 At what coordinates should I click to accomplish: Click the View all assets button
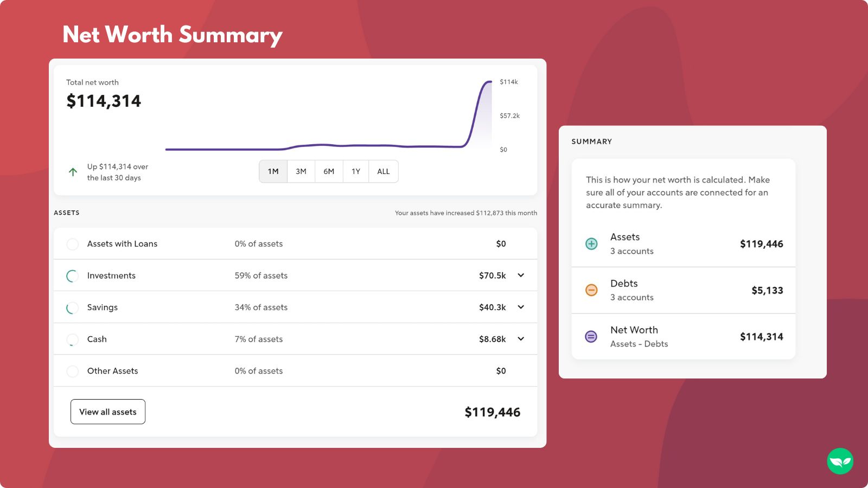click(107, 412)
